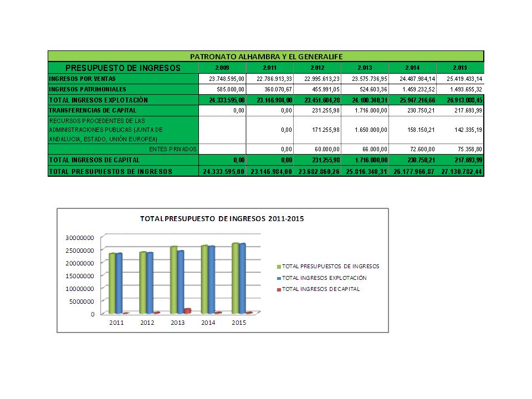Click the value 66.000,00

tap(375, 149)
